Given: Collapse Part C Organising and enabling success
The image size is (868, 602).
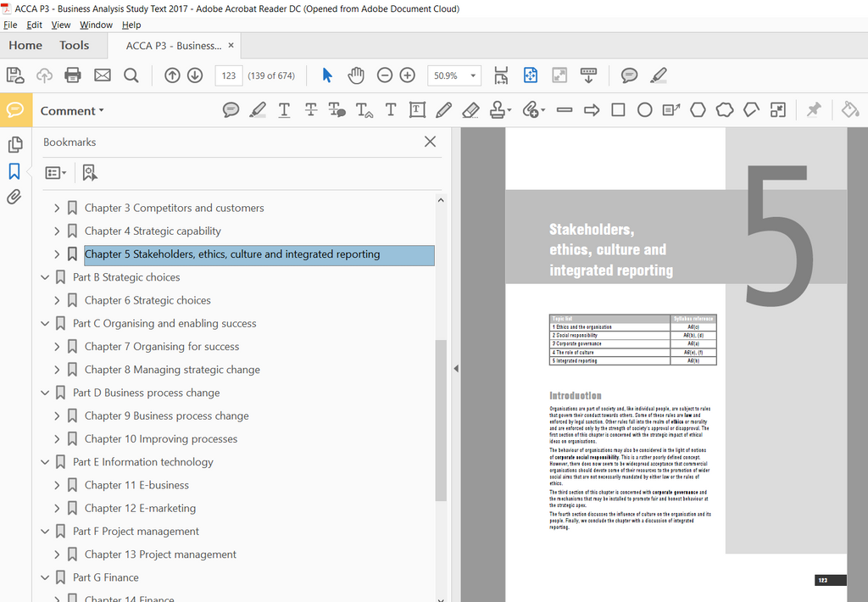Looking at the screenshot, I should pos(46,323).
